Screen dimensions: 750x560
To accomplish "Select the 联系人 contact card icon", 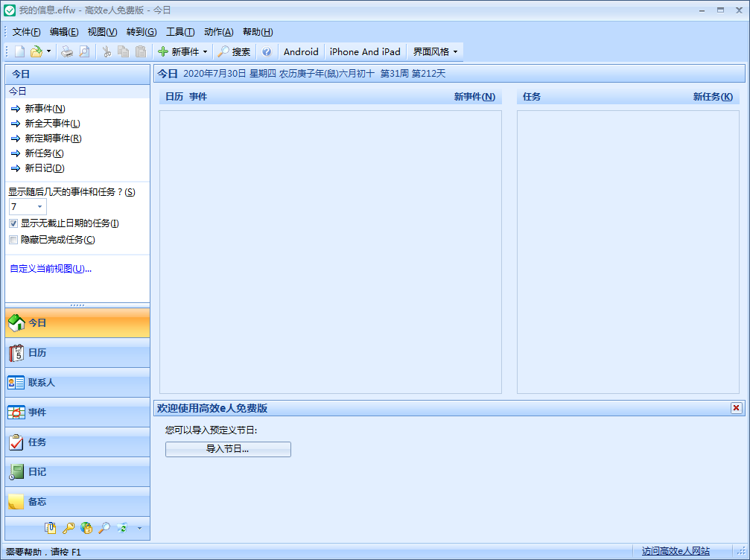I will tap(16, 383).
